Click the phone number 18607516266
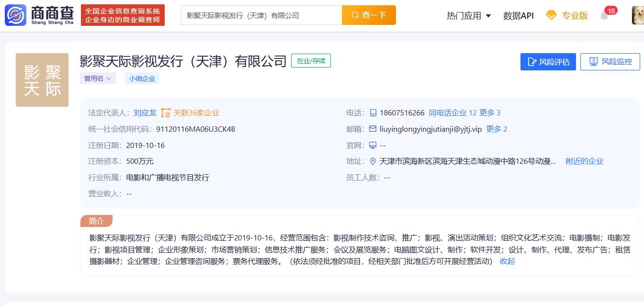644x306 pixels. [402, 113]
